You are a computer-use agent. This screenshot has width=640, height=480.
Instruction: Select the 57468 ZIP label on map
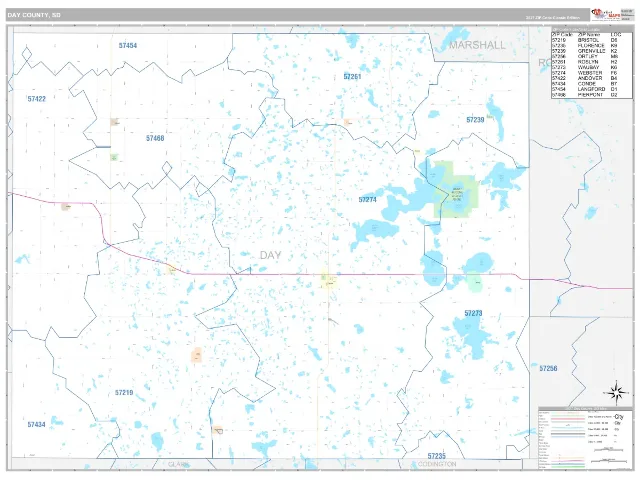155,138
